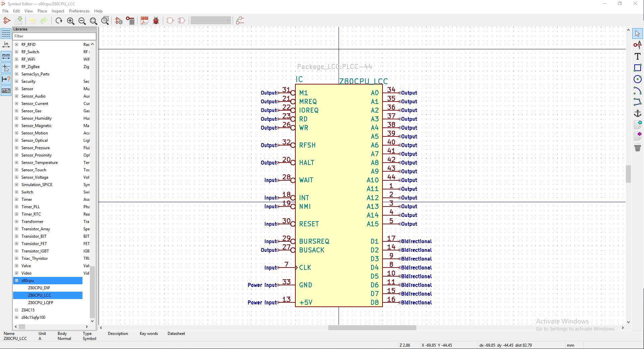Viewport: 644px width, 349px height.
Task: Open the unit selection dropdown
Action: coord(211,21)
